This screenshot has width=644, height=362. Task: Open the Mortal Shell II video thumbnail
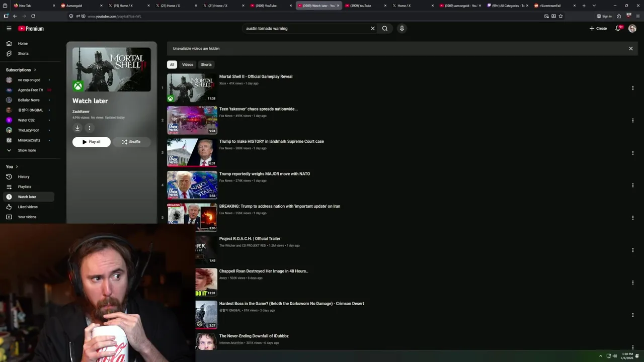pos(192,88)
